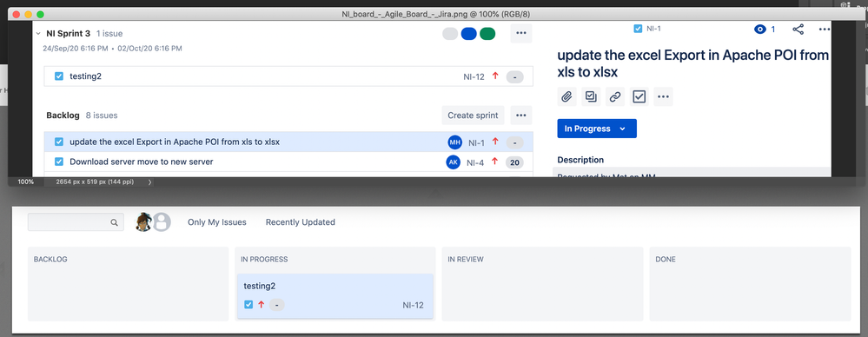
Task: Click the estimate badge on sprint testing2 row
Action: tap(515, 77)
